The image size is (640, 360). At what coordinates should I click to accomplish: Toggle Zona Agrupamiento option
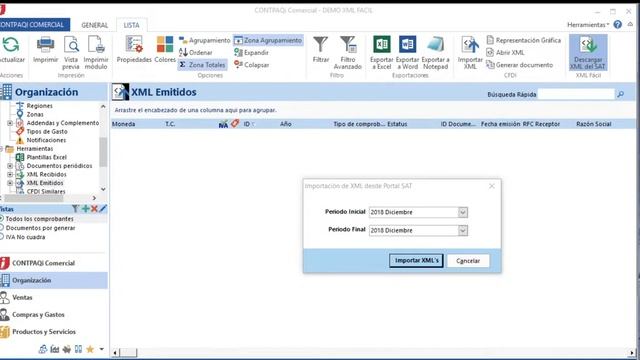(268, 40)
